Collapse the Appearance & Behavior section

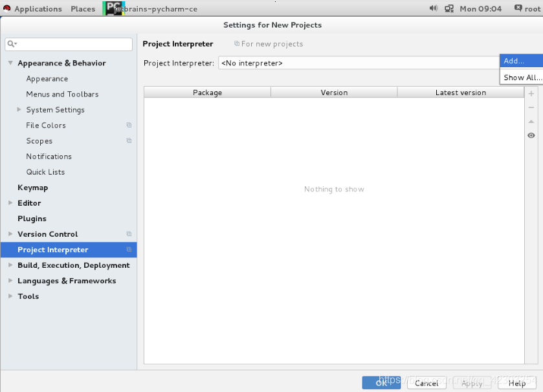pyautogui.click(x=10, y=63)
